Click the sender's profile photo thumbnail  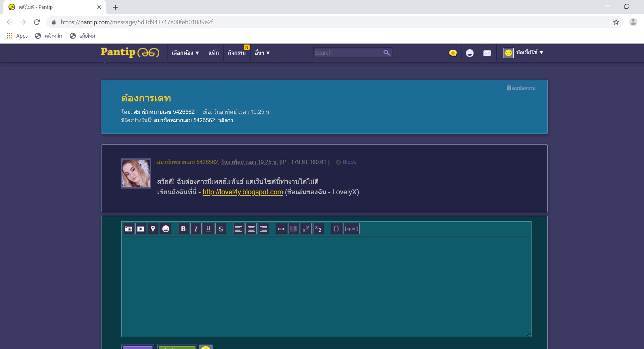pyautogui.click(x=136, y=173)
